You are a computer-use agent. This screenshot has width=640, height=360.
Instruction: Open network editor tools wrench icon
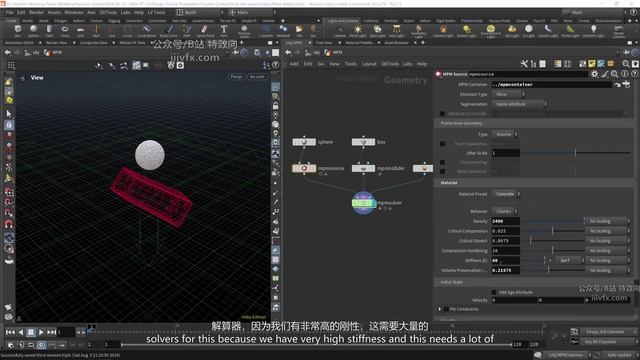tap(524, 64)
